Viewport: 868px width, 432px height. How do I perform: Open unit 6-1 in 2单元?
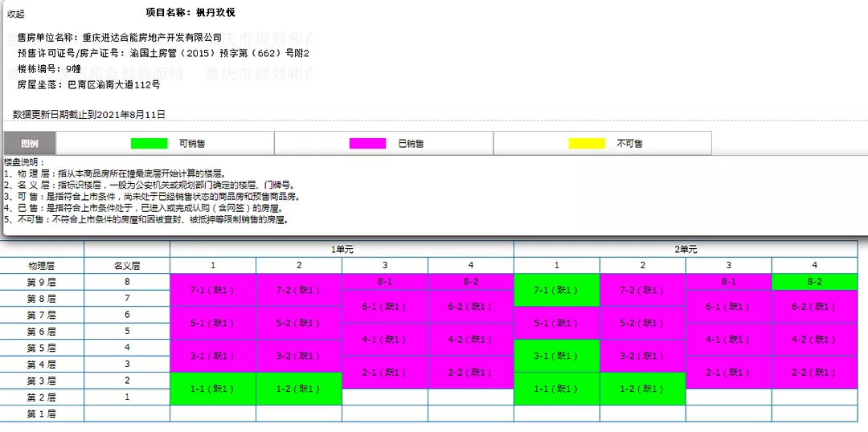[728, 307]
